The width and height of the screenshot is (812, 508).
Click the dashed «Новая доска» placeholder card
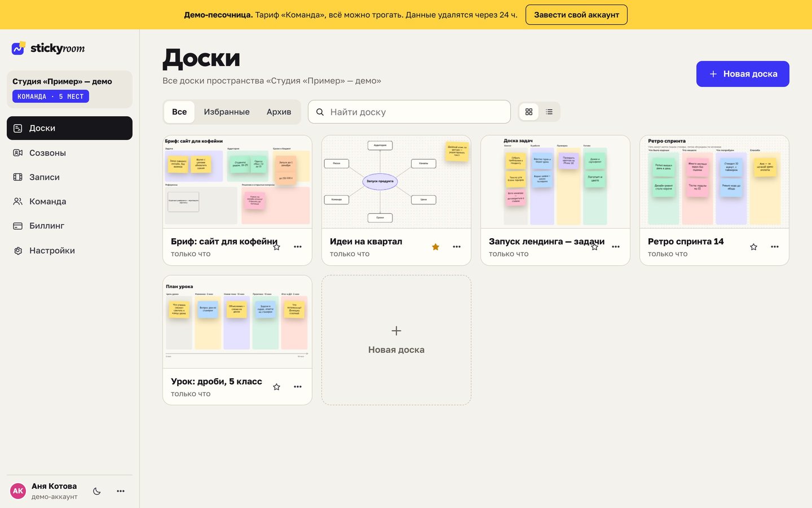point(396,340)
